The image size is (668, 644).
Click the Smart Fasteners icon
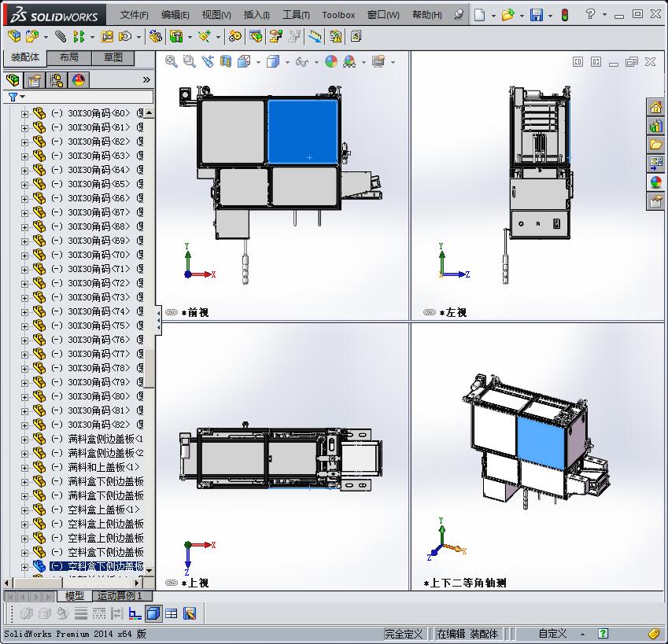coord(107,37)
